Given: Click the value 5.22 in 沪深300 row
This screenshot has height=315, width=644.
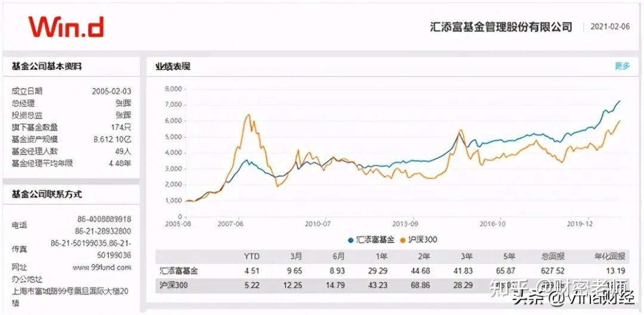Looking at the screenshot, I should (x=252, y=285).
